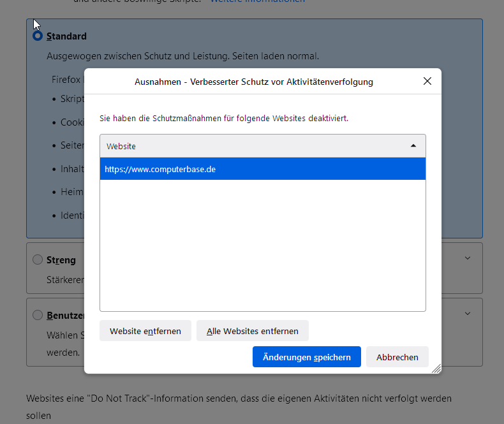Click the Website column header
Viewport: 504px width, 424px height.
[263, 146]
